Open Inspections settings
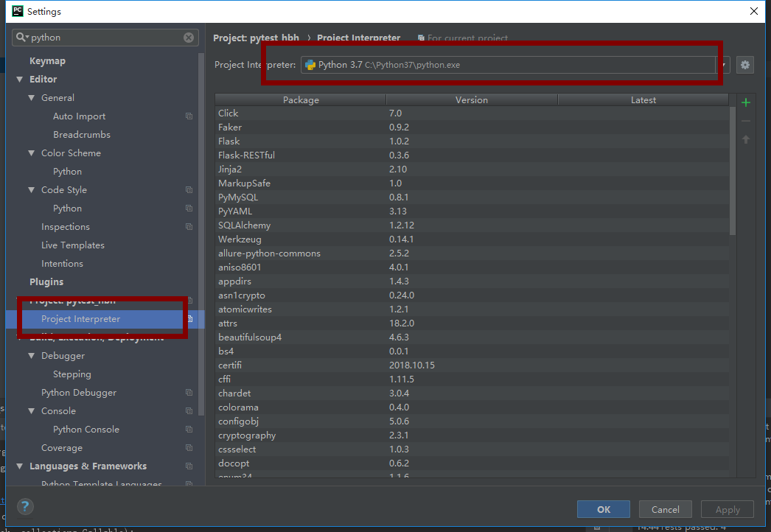771x532 pixels. tap(66, 227)
